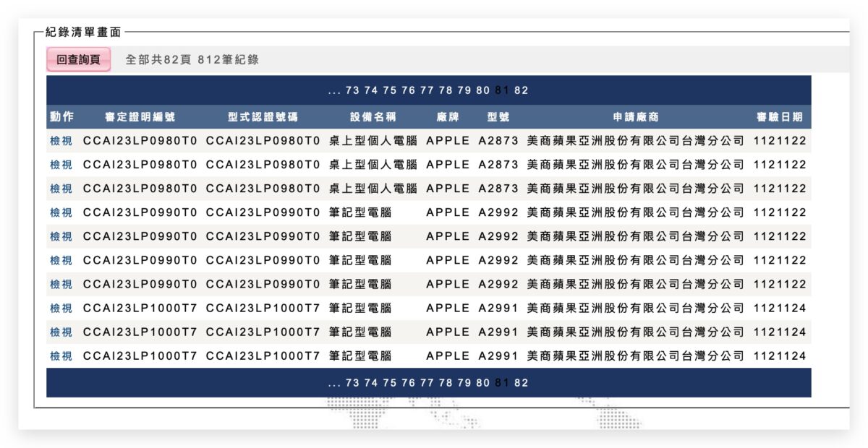Click model A2991 in the last table row
868x448 pixels.
498,356
